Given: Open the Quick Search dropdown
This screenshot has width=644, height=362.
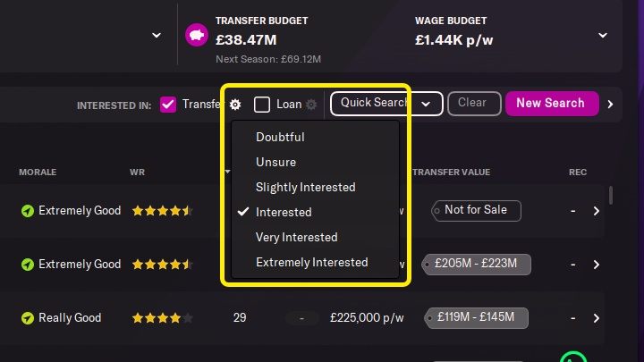Looking at the screenshot, I should (x=386, y=104).
